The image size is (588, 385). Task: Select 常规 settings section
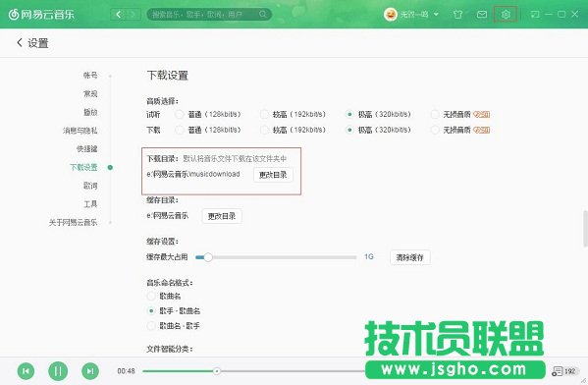[x=90, y=93]
